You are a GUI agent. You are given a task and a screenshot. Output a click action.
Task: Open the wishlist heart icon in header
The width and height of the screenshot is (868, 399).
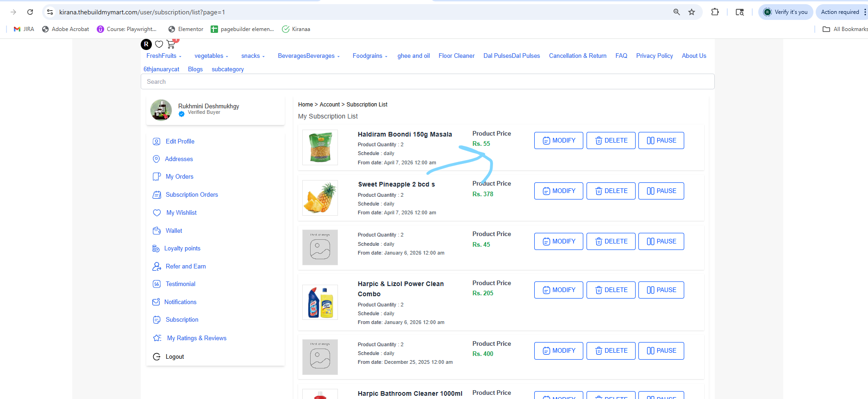click(x=159, y=44)
